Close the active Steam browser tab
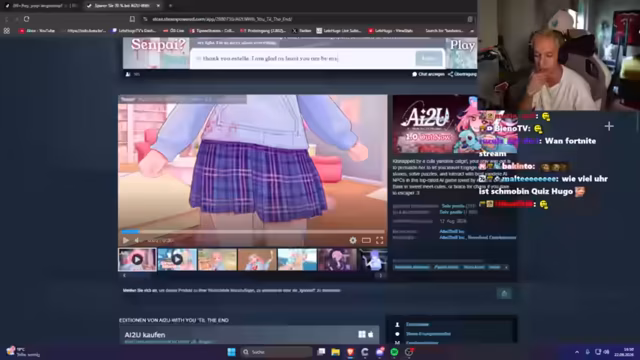The width and height of the screenshot is (640, 360). coord(158,6)
